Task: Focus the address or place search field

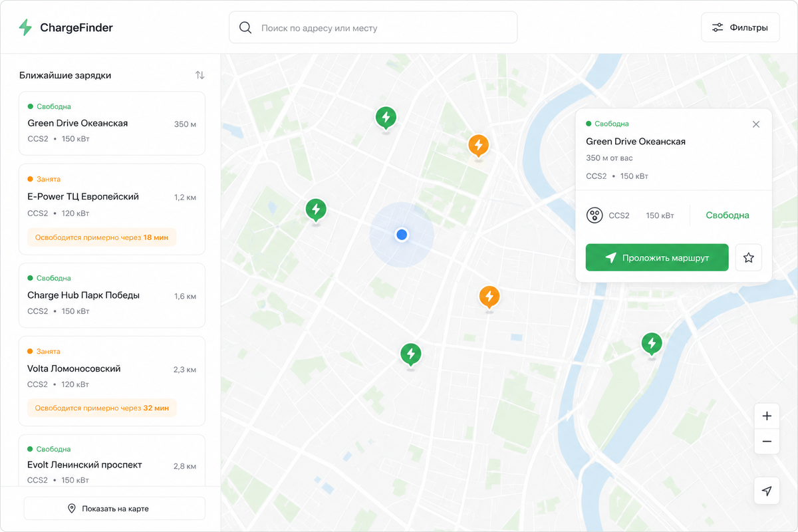Action: pos(373,27)
